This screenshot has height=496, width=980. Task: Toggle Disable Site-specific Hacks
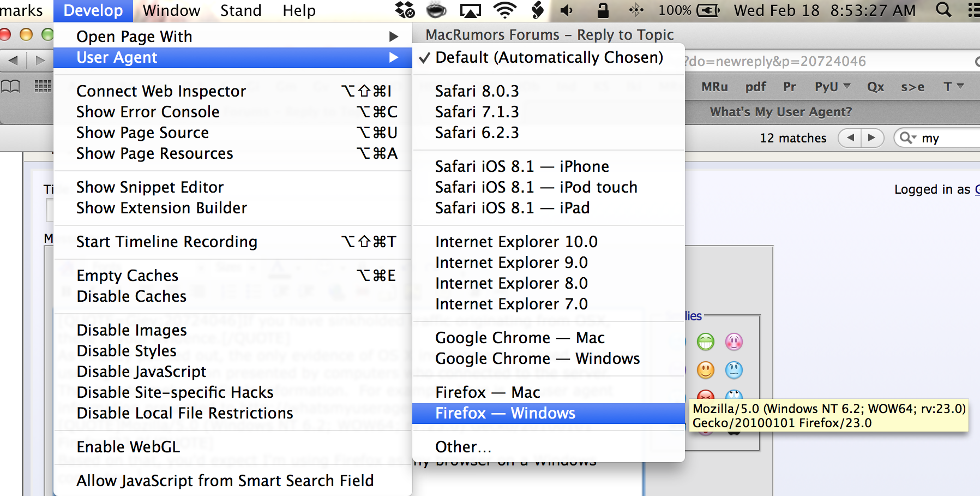coord(233,392)
